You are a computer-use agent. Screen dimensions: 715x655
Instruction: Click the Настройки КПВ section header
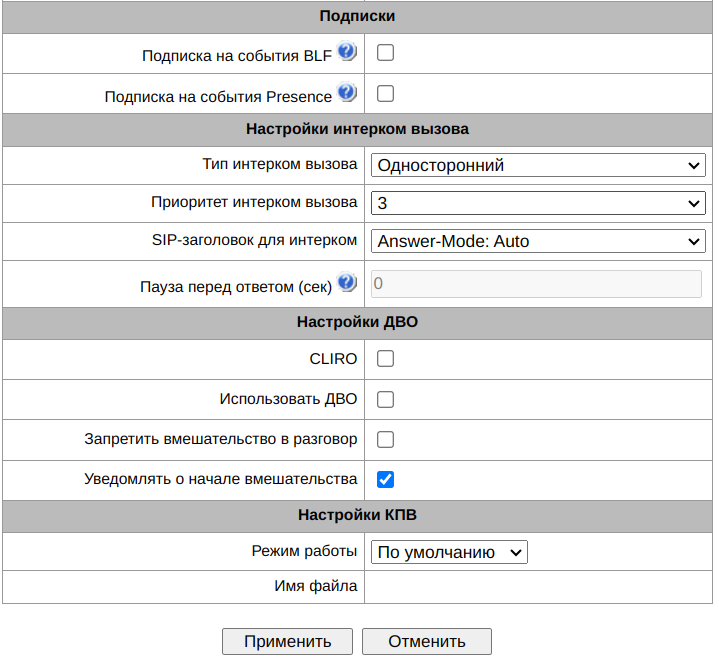click(357, 516)
